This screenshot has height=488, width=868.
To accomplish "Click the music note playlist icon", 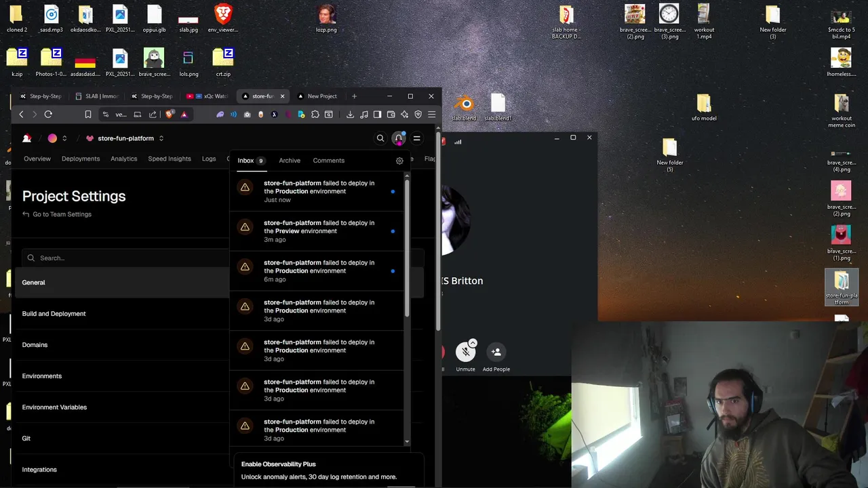I will pos(364,115).
